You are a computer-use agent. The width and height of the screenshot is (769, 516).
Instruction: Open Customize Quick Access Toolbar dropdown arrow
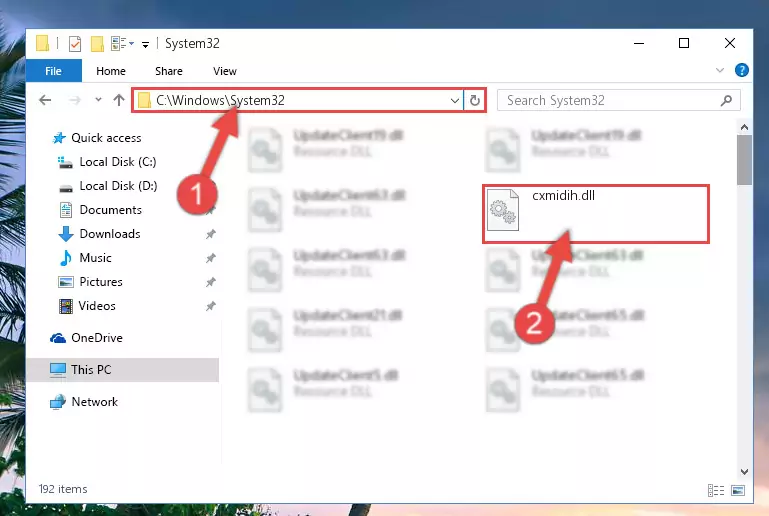point(145,45)
